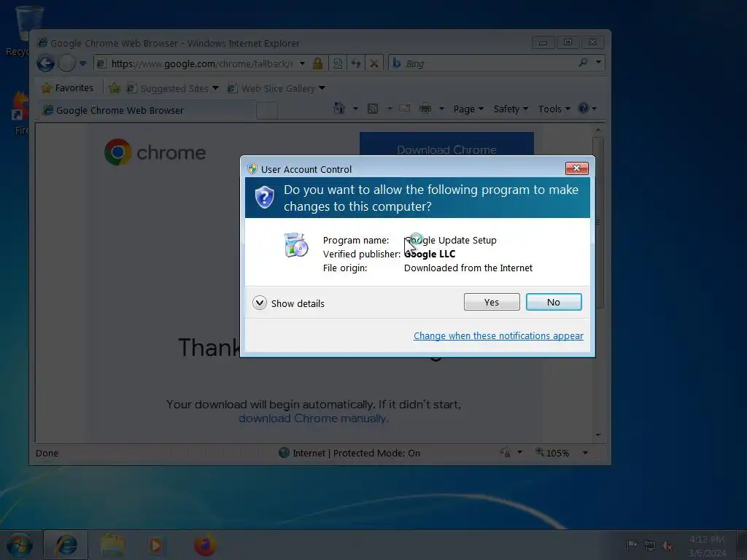Click Download Chrome button on web page

pyautogui.click(x=446, y=144)
